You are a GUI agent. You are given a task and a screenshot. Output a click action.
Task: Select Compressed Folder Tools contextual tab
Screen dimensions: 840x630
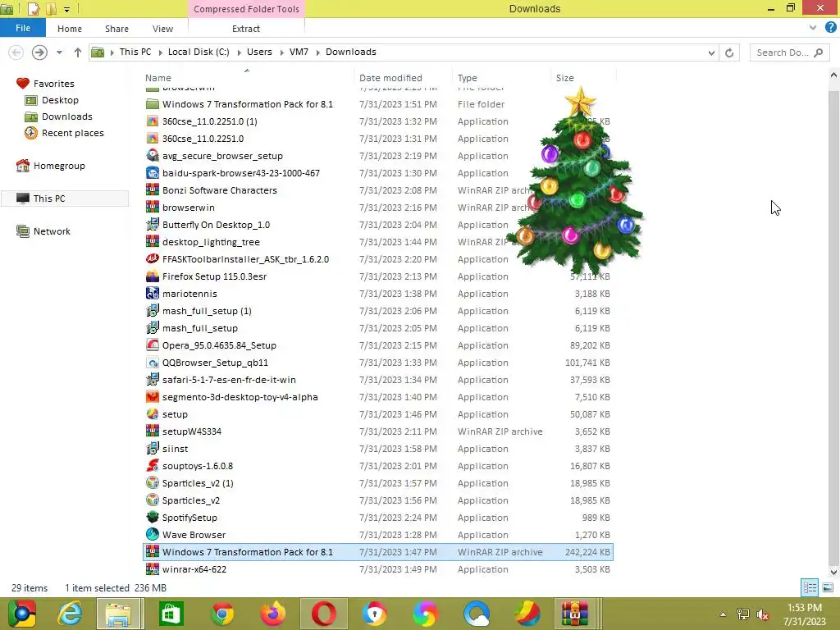point(246,8)
